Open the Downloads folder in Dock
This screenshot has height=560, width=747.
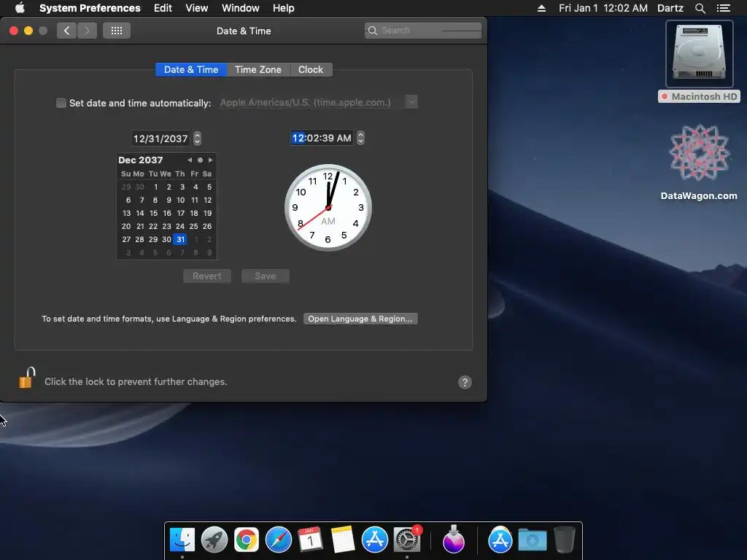532,540
